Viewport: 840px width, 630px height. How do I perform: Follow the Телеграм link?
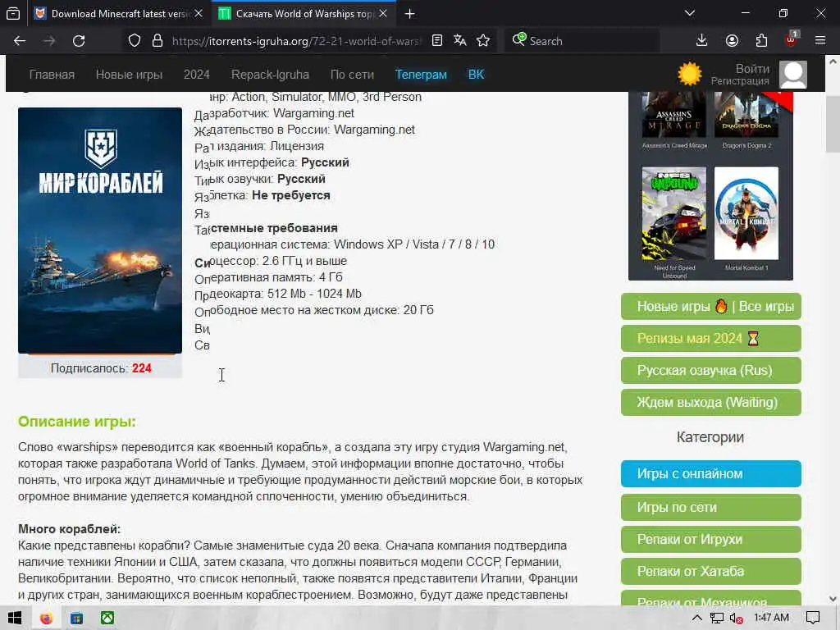[x=421, y=75]
